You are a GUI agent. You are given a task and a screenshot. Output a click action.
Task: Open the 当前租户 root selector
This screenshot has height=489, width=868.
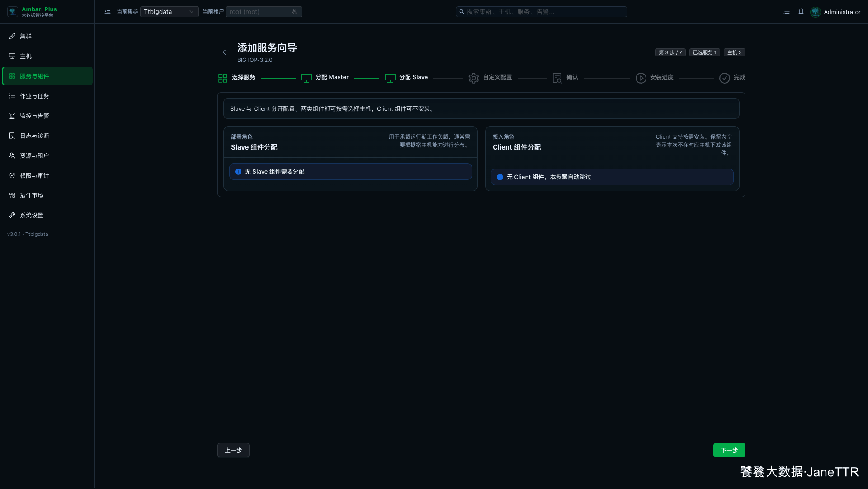click(x=264, y=12)
